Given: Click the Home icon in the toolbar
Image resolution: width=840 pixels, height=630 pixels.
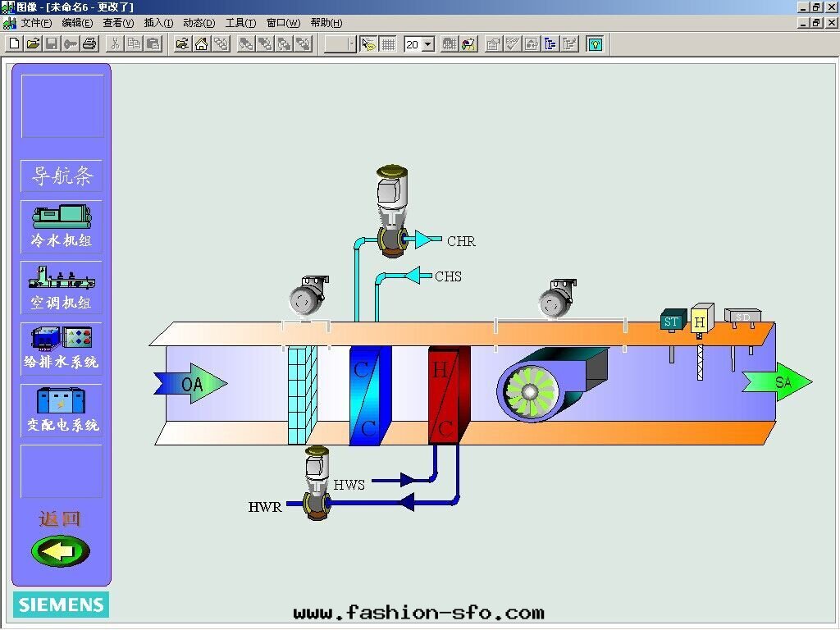Looking at the screenshot, I should (202, 43).
